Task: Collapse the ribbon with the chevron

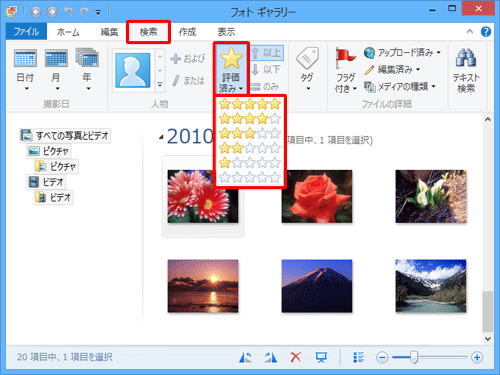Action: 470,32
